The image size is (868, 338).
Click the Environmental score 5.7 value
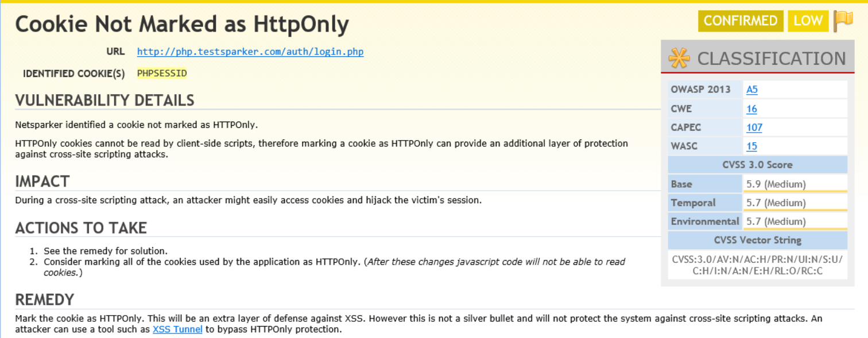(776, 222)
